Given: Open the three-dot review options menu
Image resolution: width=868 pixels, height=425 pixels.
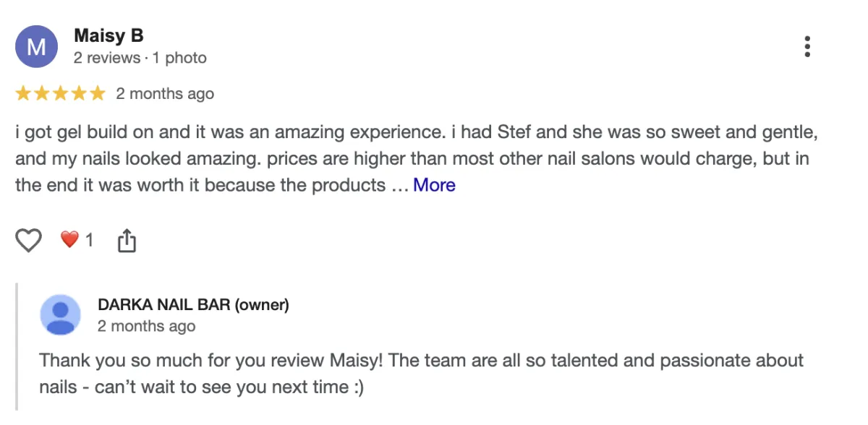Looking at the screenshot, I should (x=807, y=46).
